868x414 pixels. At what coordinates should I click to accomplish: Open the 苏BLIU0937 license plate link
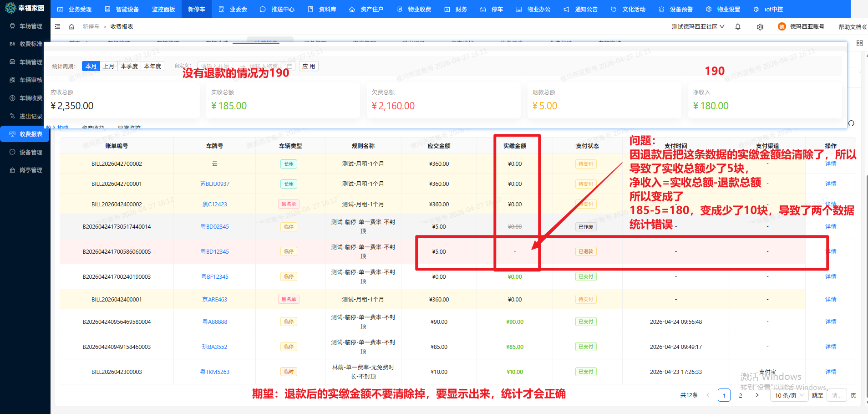click(214, 184)
